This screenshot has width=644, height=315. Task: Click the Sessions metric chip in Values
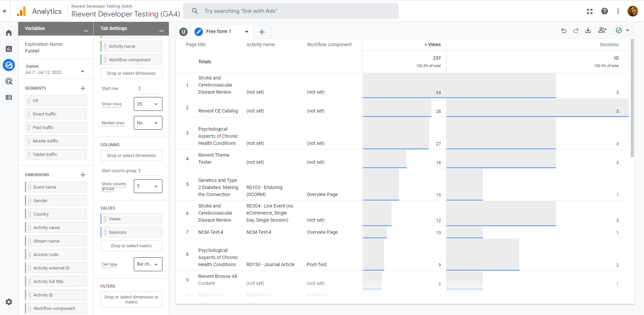pos(131,232)
